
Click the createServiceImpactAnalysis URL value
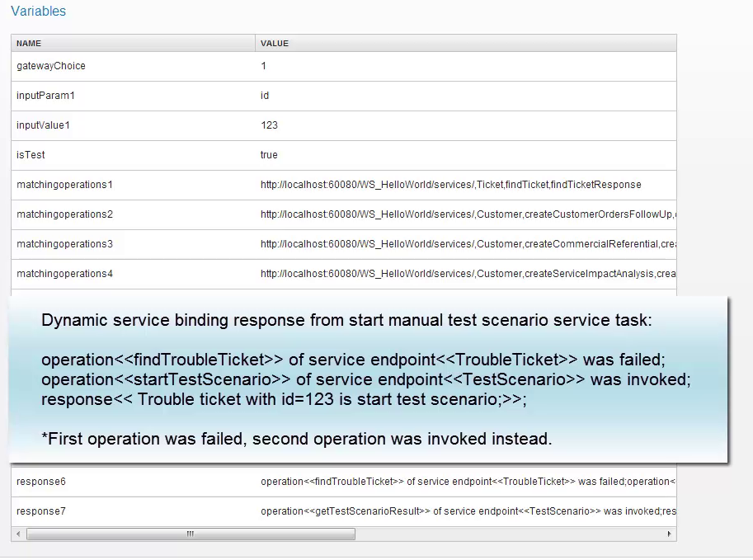[x=468, y=275]
